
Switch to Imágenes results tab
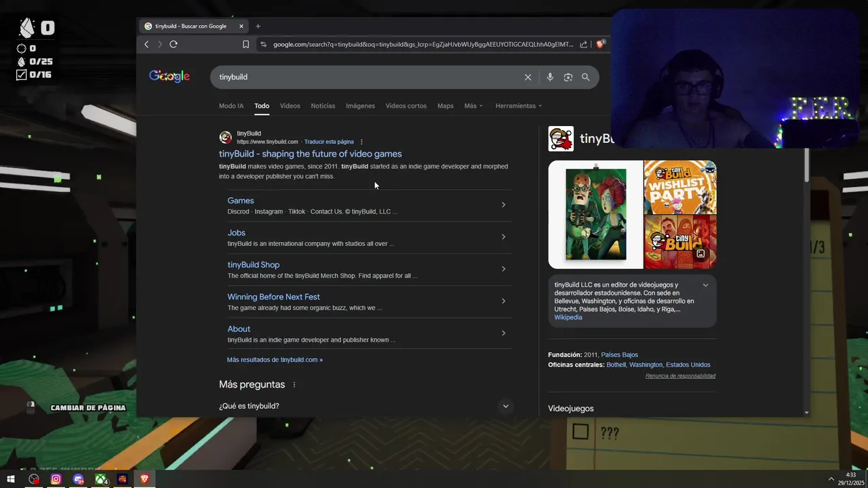360,106
